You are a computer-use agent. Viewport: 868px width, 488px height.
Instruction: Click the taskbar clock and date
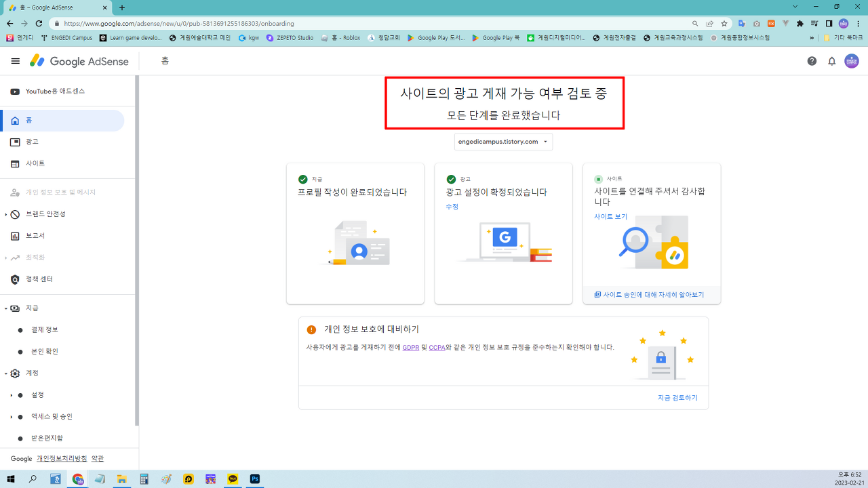click(850, 479)
